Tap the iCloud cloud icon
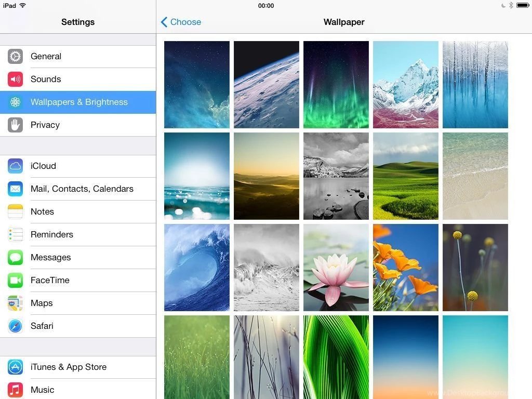The image size is (532, 399). click(x=15, y=166)
